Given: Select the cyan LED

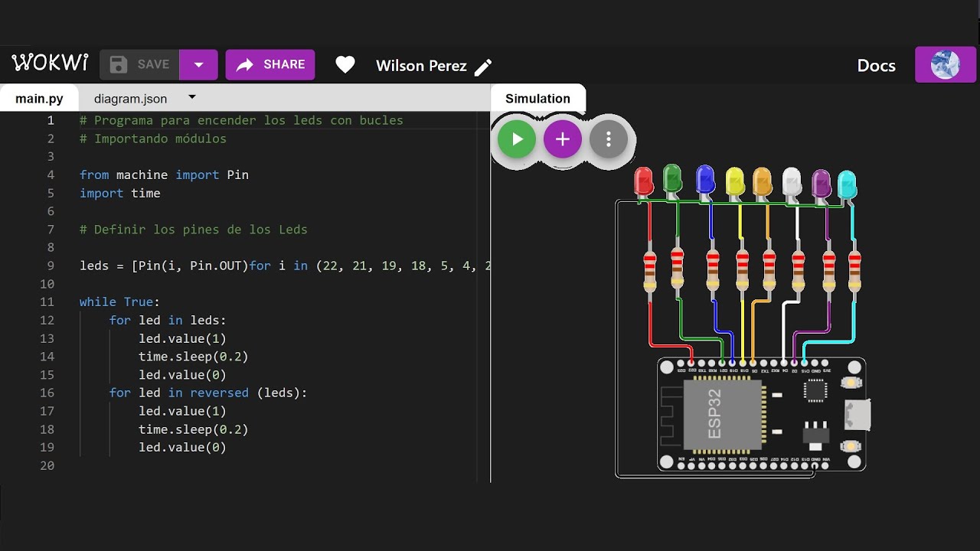Looking at the screenshot, I should (847, 187).
